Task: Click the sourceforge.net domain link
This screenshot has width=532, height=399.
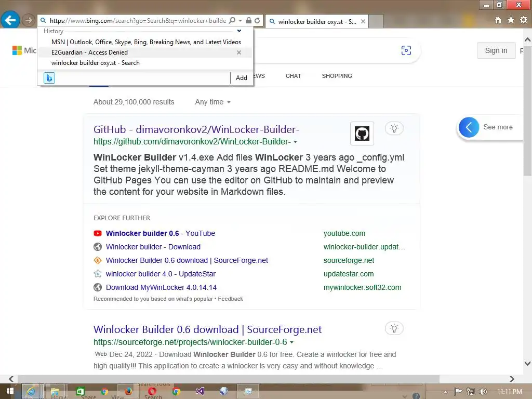Action: tap(349, 261)
